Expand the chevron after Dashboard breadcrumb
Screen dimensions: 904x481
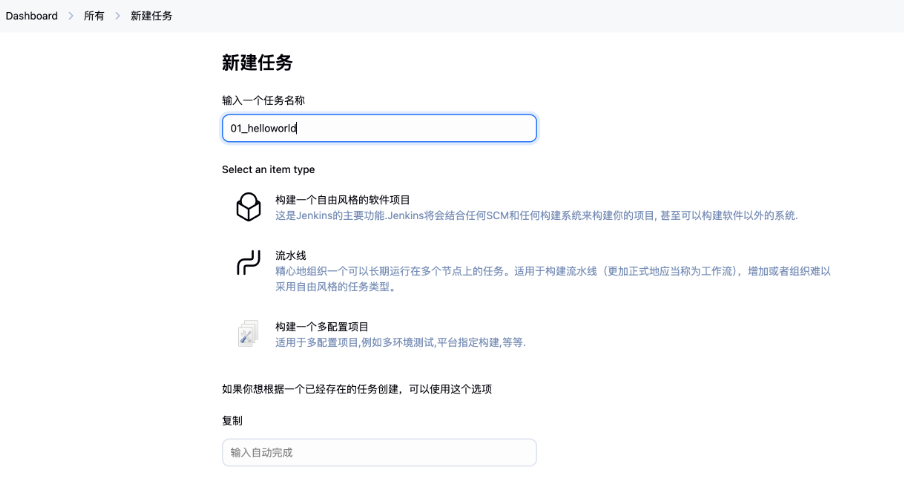71,16
